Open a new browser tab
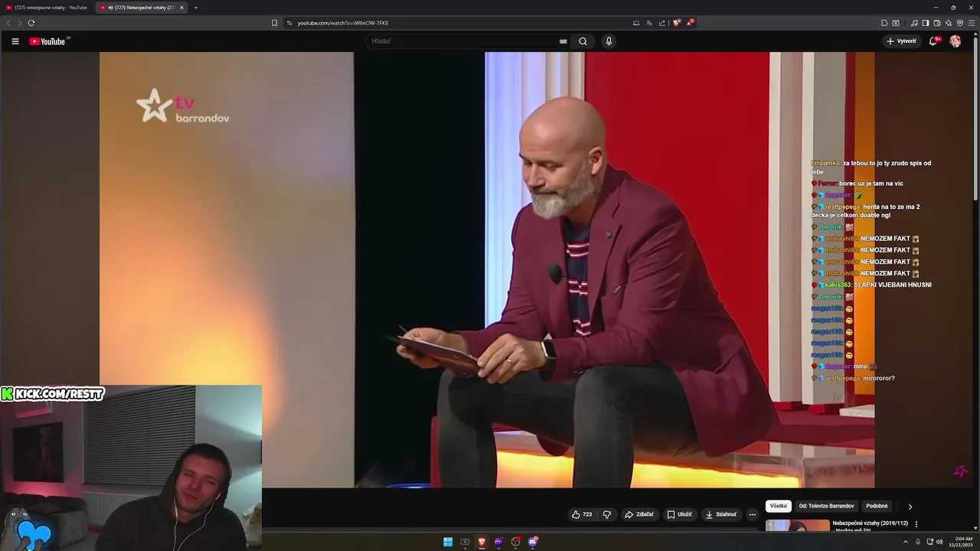980x551 pixels. [196, 8]
